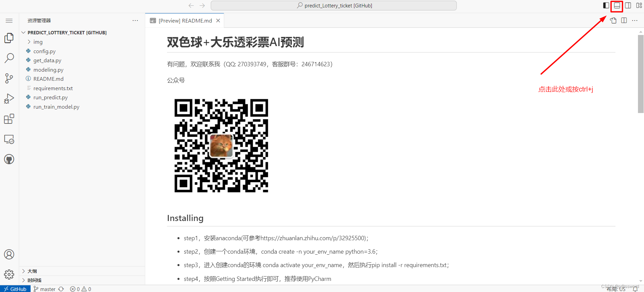Click the QQ contact line text

pyautogui.click(x=250, y=64)
